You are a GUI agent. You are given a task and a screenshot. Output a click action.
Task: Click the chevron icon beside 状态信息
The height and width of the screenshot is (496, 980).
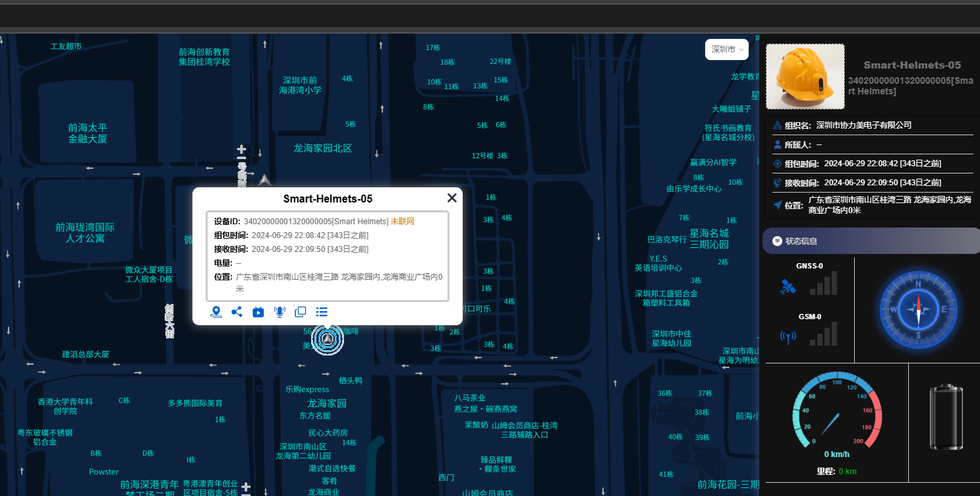(x=777, y=241)
